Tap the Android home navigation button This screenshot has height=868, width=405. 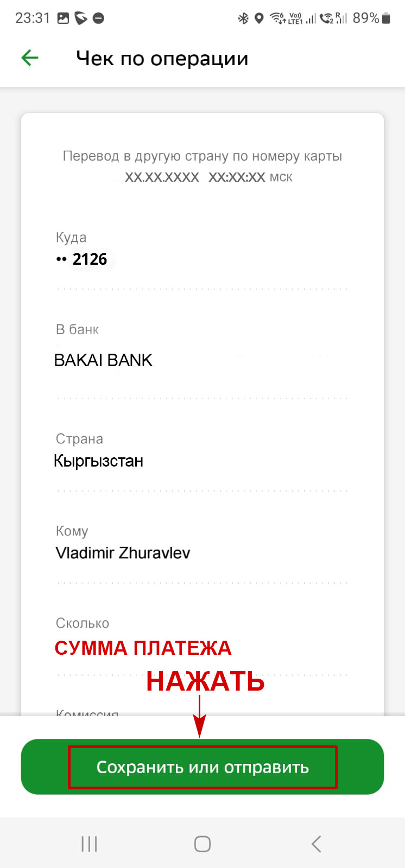click(x=202, y=844)
